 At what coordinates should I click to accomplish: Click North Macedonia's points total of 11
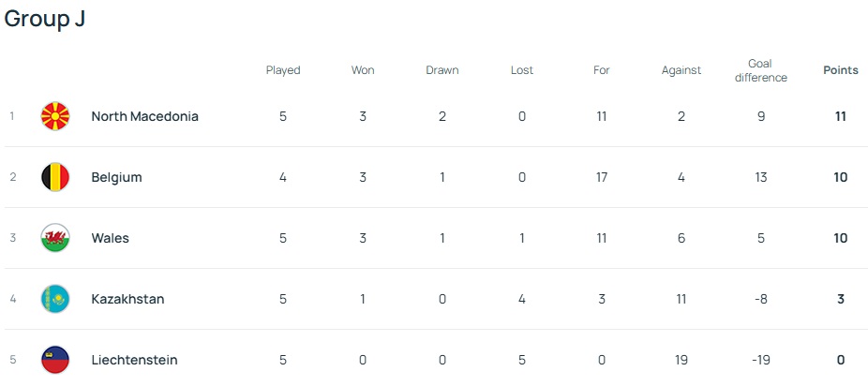(x=840, y=116)
